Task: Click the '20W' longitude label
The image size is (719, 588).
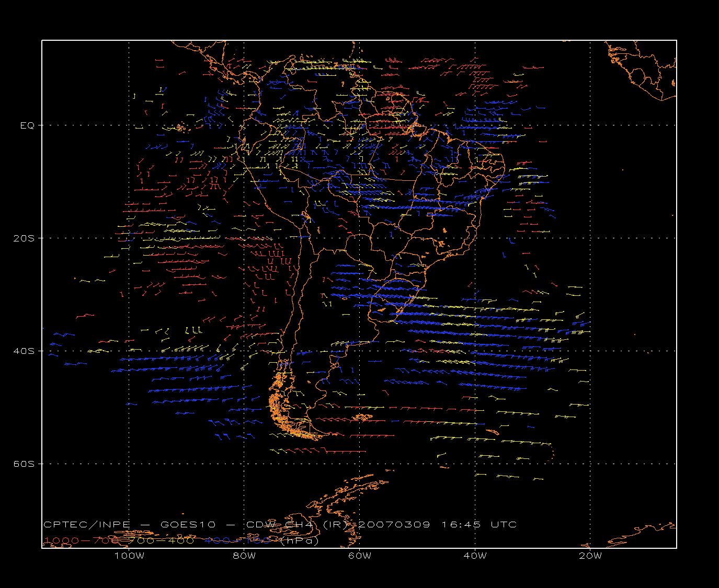Action: [590, 556]
